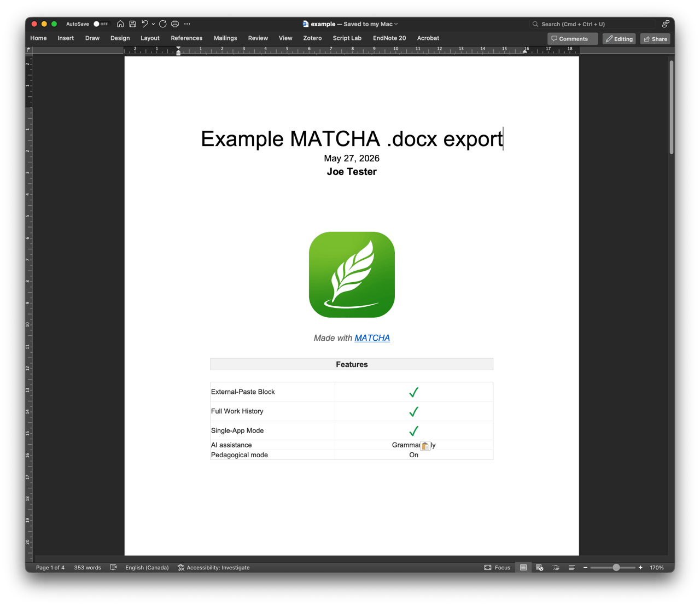
Task: Click the document title 'Example MATCHA .docx export'
Action: (352, 139)
